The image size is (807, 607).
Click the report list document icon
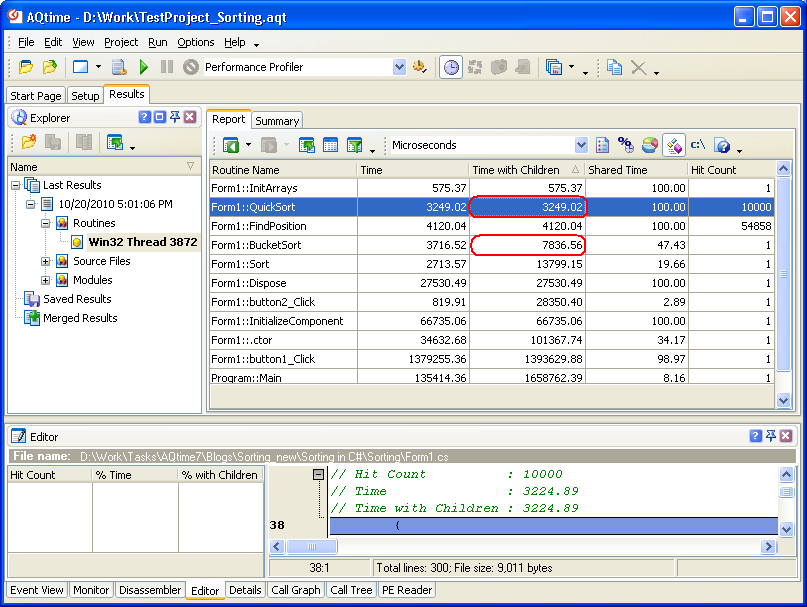602,146
